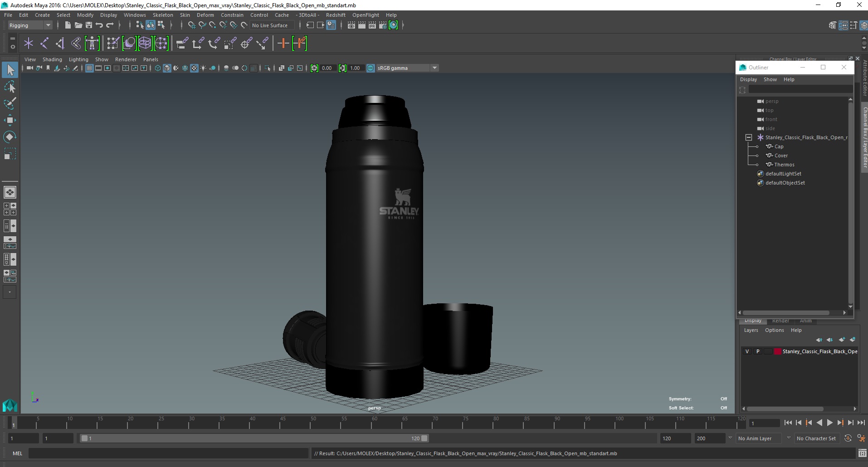Click the Open Scene folder icon

click(x=78, y=25)
